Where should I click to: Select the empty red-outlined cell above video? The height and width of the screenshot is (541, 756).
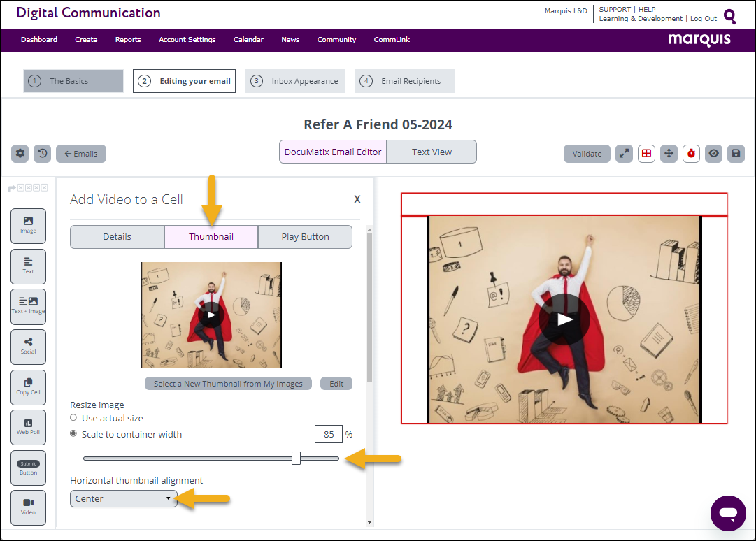[x=564, y=204]
